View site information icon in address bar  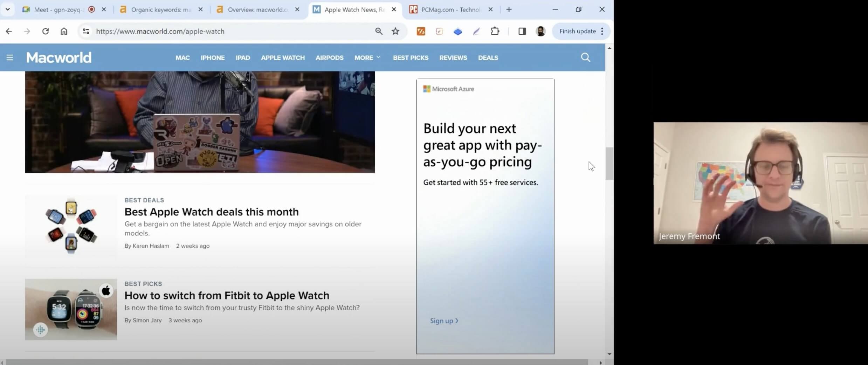[86, 31]
